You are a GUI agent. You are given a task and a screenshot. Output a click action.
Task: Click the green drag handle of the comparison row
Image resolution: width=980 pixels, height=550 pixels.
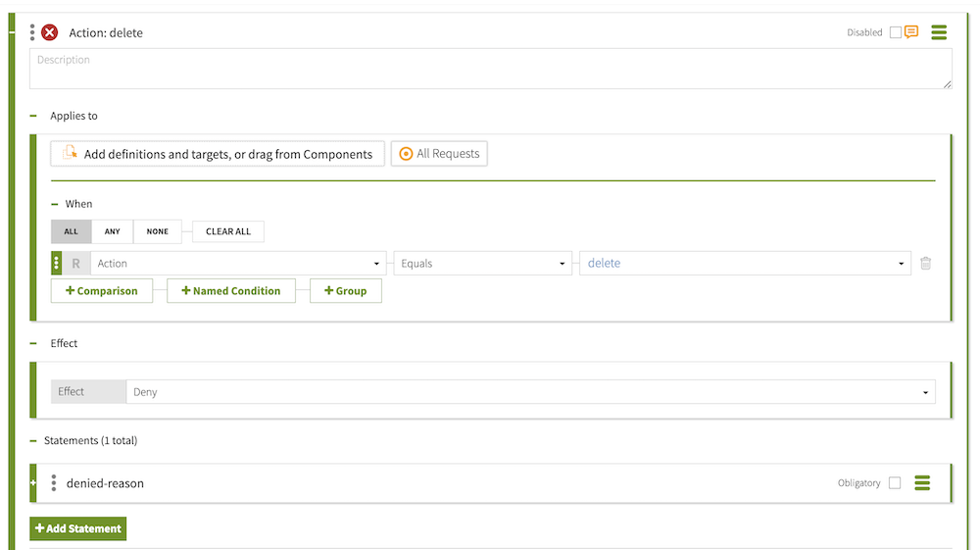tap(57, 263)
